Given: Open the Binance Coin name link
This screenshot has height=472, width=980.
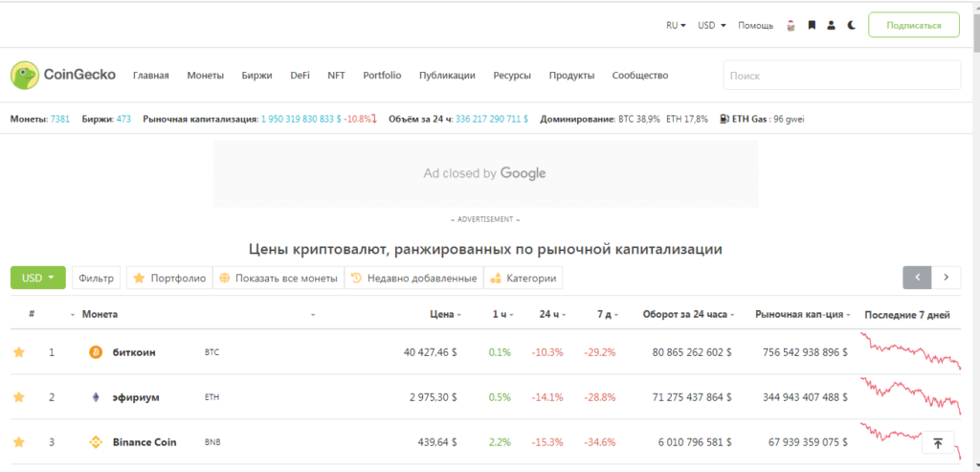Looking at the screenshot, I should tap(145, 442).
